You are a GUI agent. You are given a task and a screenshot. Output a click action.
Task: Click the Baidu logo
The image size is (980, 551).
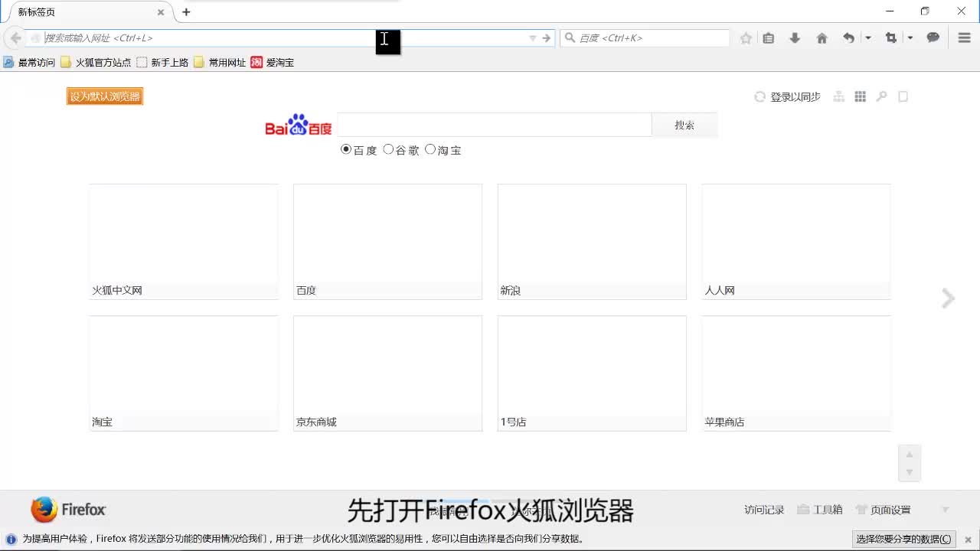coord(299,126)
